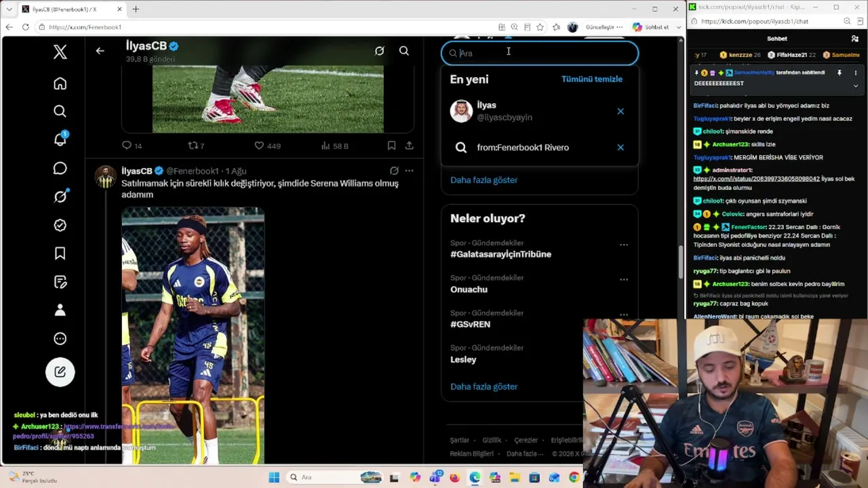The image size is (868, 488).
Task: Open Explore search in the X sidebar
Action: tap(60, 111)
